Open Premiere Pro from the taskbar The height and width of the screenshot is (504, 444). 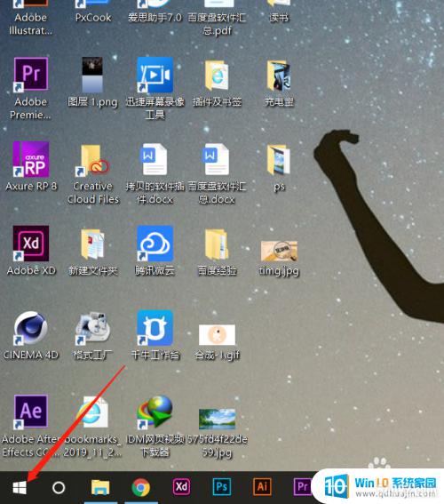pos(302,487)
